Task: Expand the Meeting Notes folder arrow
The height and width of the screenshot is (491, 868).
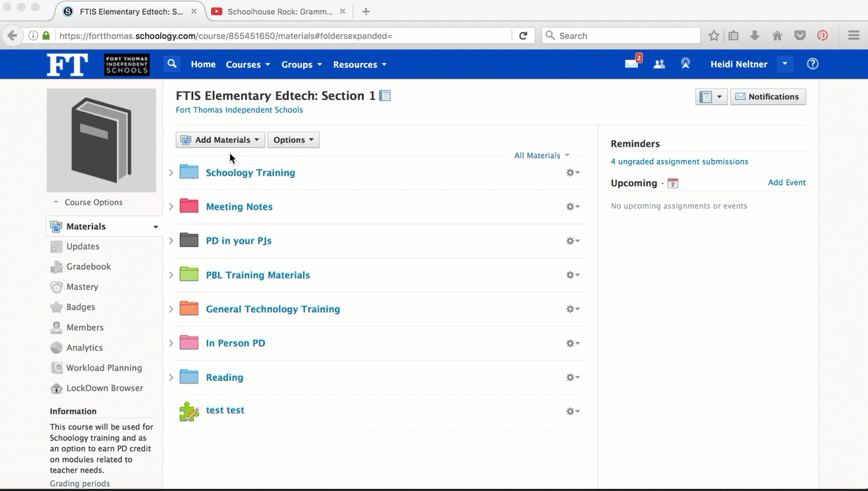Action: click(171, 207)
